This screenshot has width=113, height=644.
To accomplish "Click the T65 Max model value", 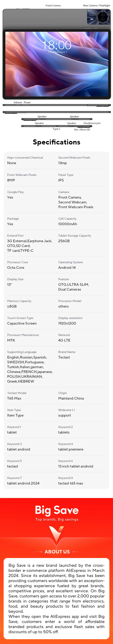I will tap(14, 398).
